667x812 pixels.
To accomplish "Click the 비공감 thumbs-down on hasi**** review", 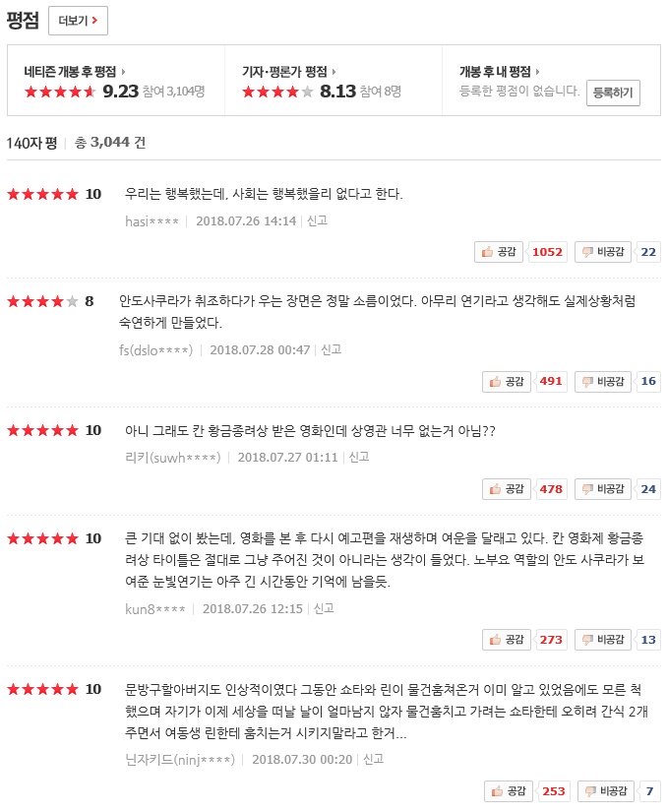I will [x=603, y=252].
